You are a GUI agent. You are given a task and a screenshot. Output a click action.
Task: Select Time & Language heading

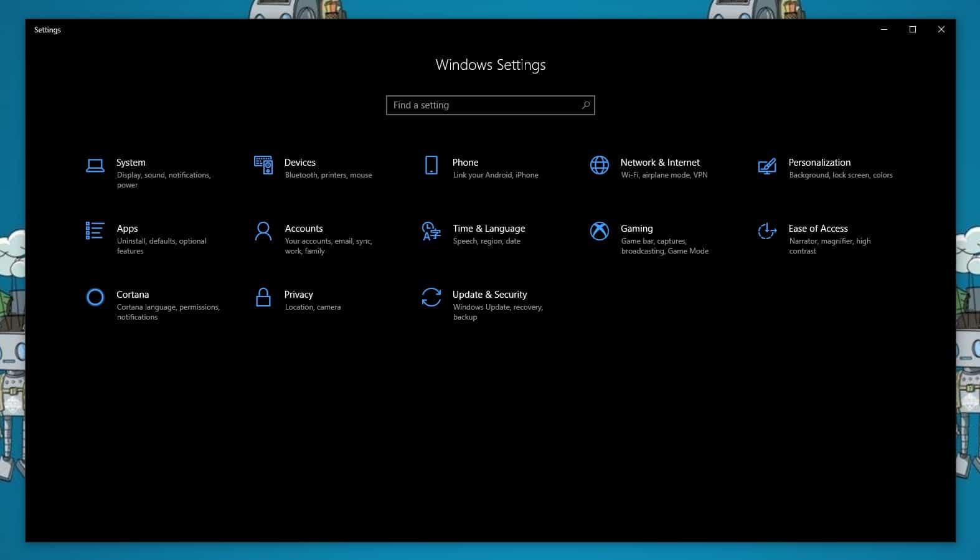(x=489, y=229)
